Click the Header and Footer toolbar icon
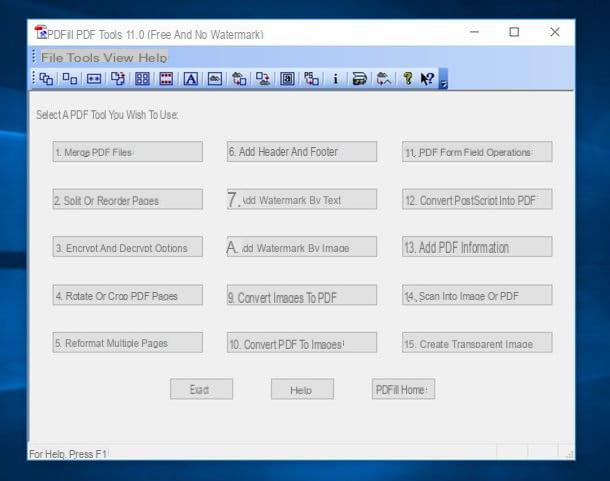This screenshot has height=481, width=610. click(x=166, y=79)
